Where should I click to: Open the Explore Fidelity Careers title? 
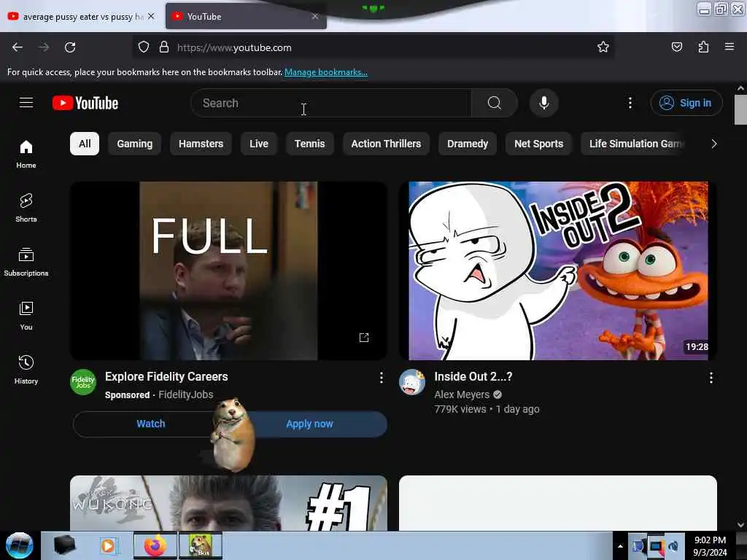(166, 377)
